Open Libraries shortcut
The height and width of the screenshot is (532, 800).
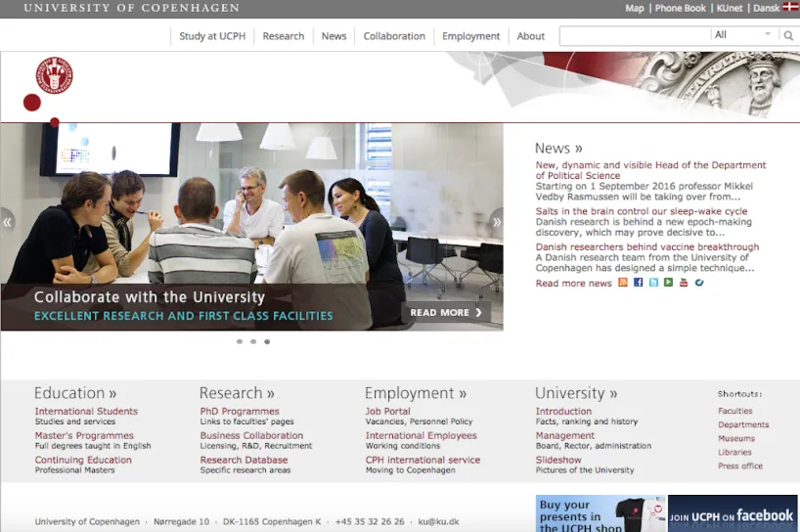734,452
